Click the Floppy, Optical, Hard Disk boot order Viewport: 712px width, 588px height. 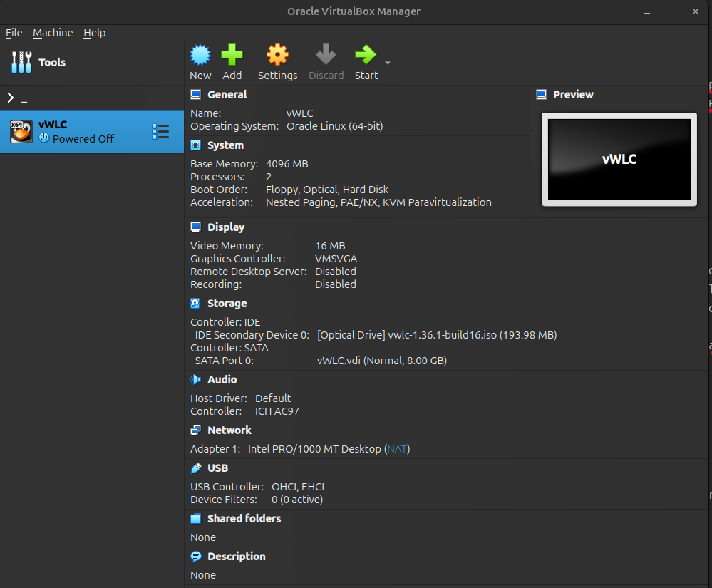pos(327,190)
